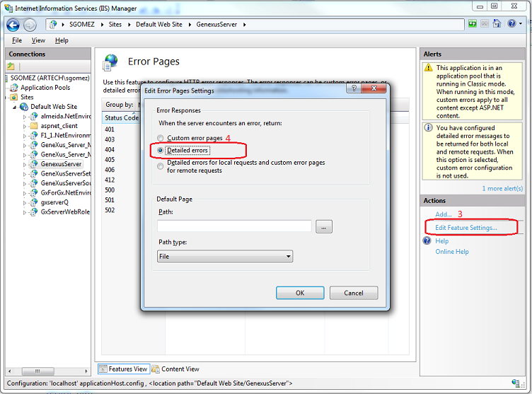
Task: Select status code 502 row
Action: pos(110,210)
